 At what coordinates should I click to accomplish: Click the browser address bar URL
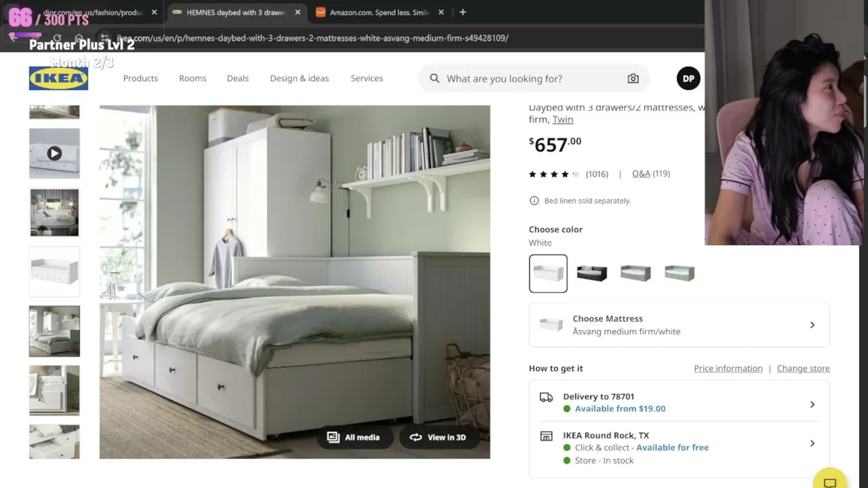tap(312, 38)
